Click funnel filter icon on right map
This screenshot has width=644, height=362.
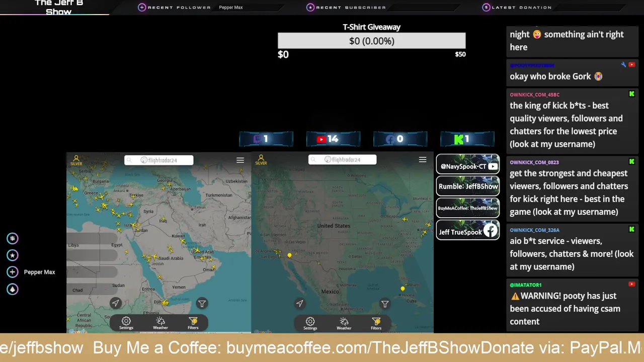point(385,304)
